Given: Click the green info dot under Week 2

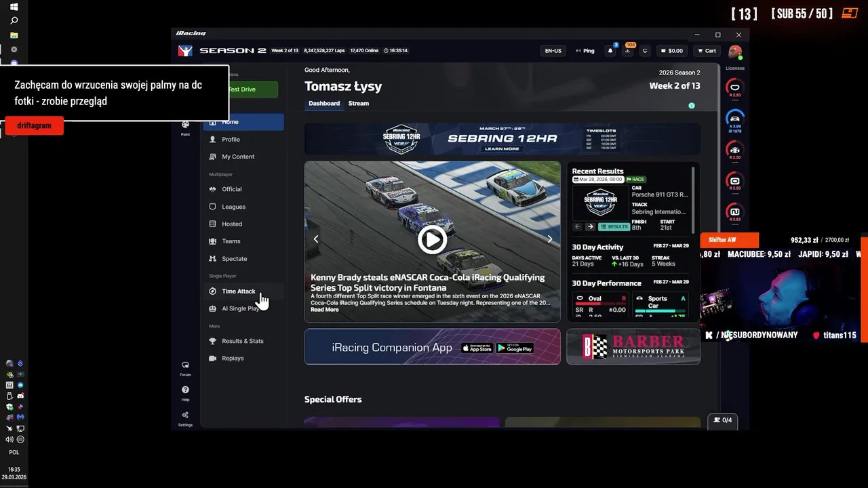Looking at the screenshot, I should pyautogui.click(x=692, y=106).
